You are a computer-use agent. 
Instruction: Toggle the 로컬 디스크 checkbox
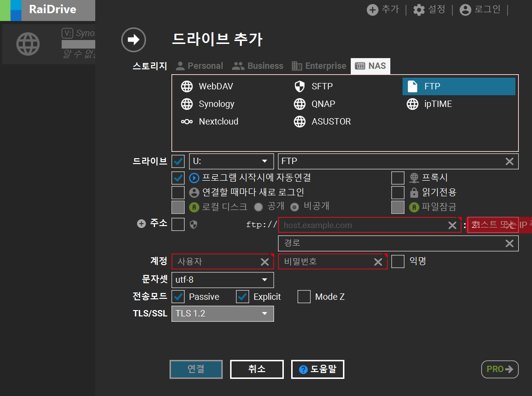tap(178, 207)
